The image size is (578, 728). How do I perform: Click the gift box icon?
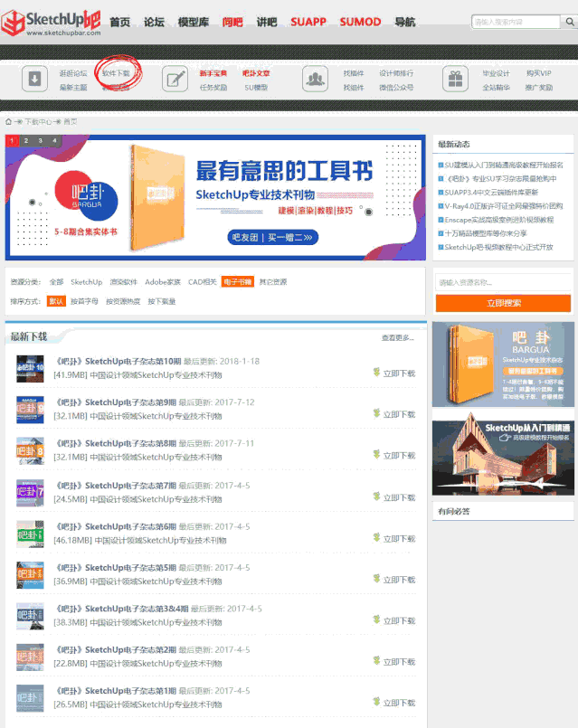(454, 80)
